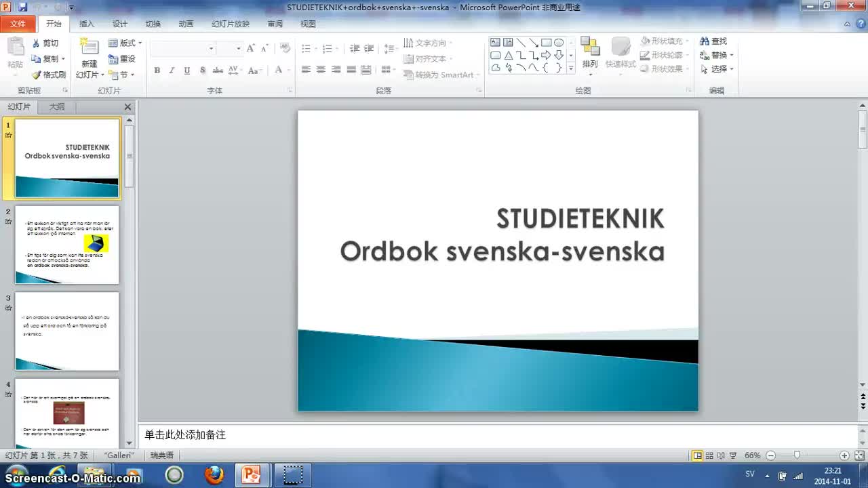Viewport: 868px width, 488px height.
Task: Click the zoom slider handle
Action: click(x=797, y=455)
